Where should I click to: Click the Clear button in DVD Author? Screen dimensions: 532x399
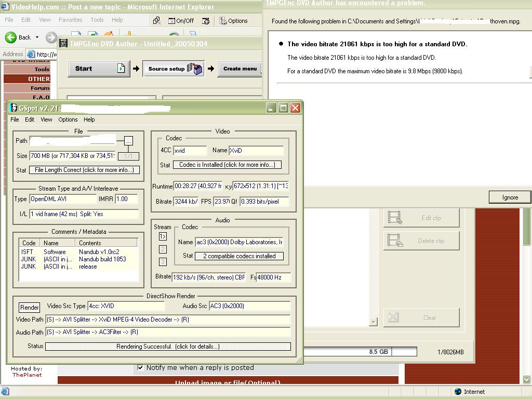tap(421, 317)
